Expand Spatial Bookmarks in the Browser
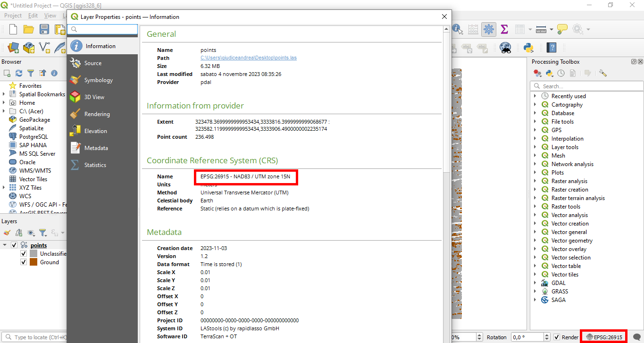 click(4, 94)
